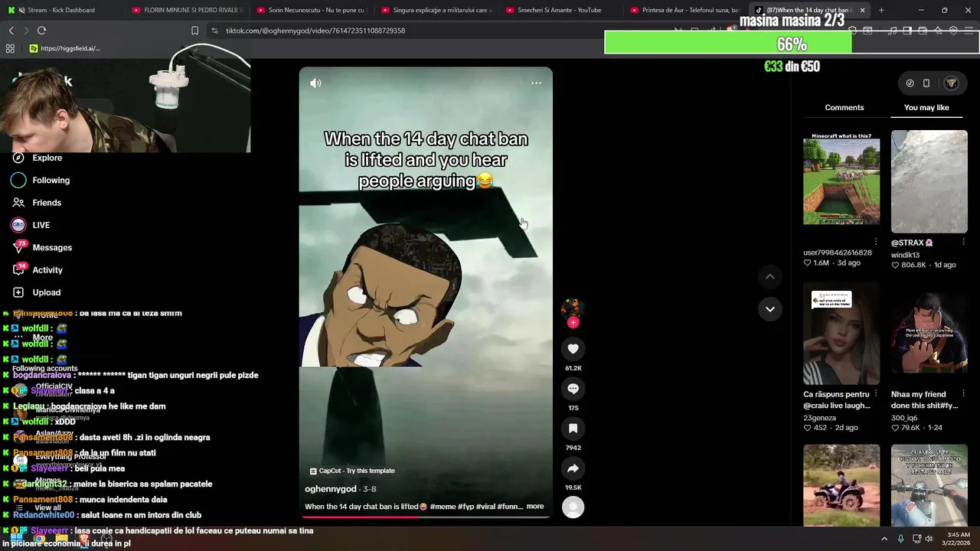Image resolution: width=980 pixels, height=551 pixels.
Task: Open the View all sidebar link
Action: (x=47, y=507)
